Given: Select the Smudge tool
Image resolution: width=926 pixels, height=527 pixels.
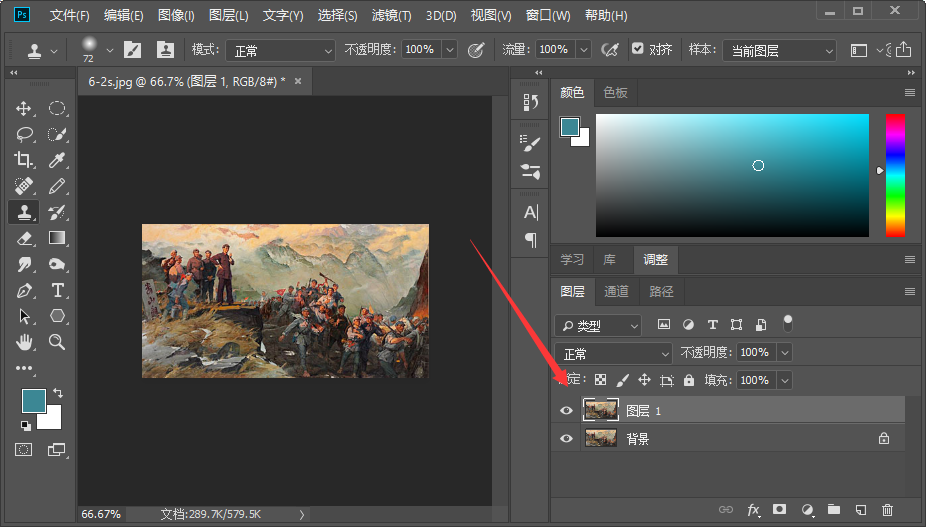Looking at the screenshot, I should tap(24, 264).
